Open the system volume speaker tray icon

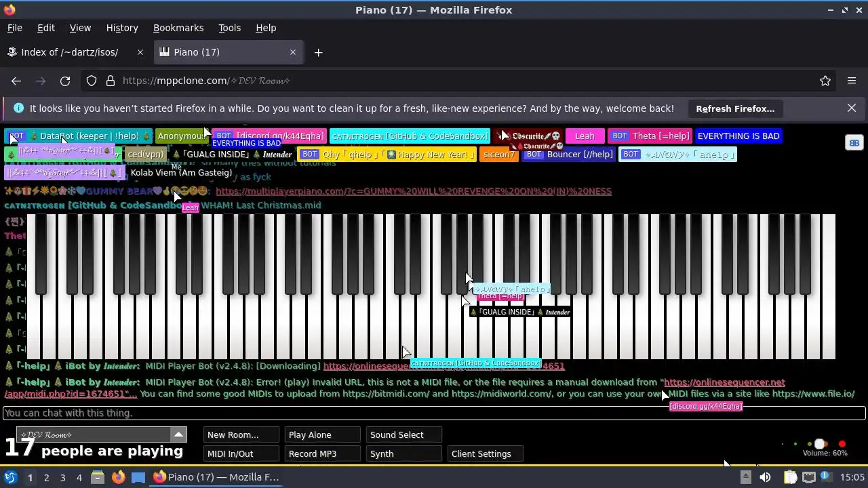coord(765,477)
